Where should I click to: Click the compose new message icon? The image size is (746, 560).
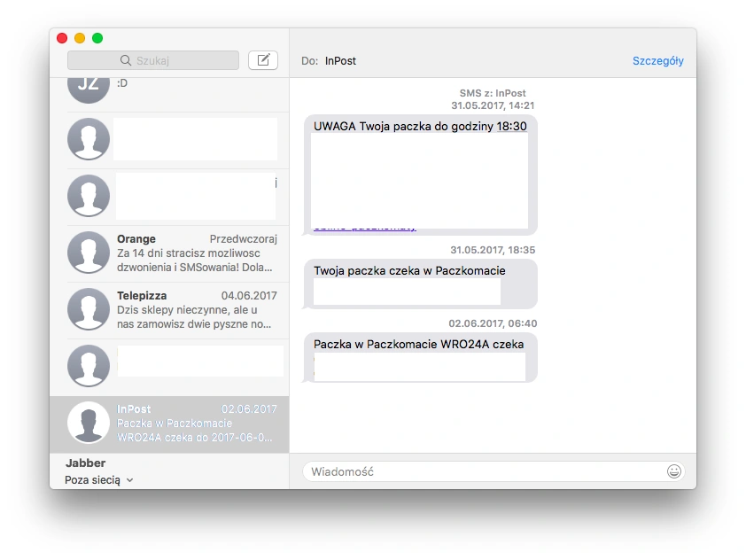tap(263, 60)
